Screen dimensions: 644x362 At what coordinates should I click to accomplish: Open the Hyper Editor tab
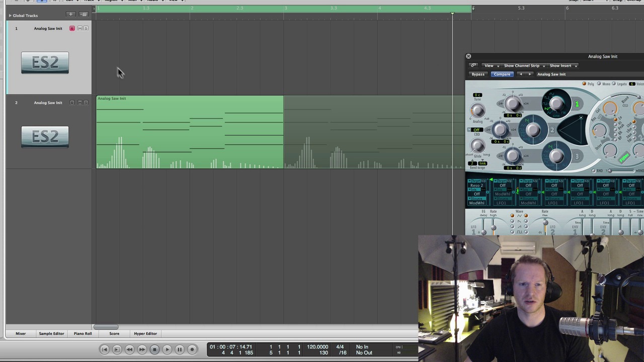click(x=145, y=333)
